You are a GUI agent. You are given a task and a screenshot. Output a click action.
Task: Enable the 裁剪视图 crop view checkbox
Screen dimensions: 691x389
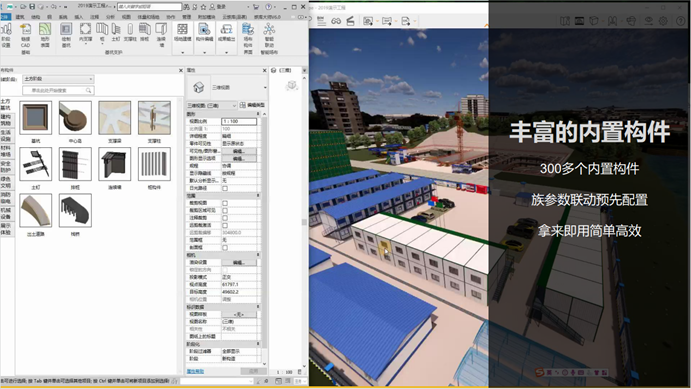pyautogui.click(x=225, y=203)
